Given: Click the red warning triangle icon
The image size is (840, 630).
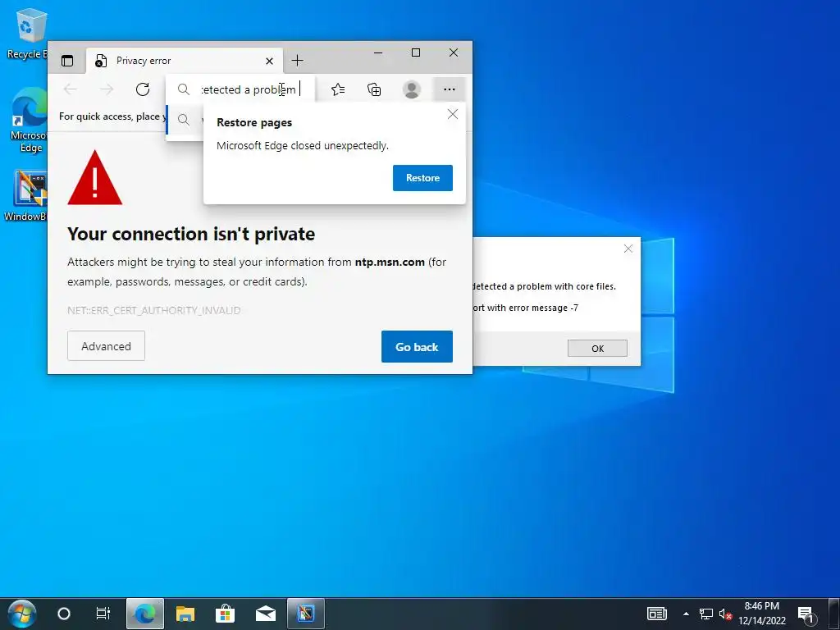Looking at the screenshot, I should pyautogui.click(x=95, y=178).
